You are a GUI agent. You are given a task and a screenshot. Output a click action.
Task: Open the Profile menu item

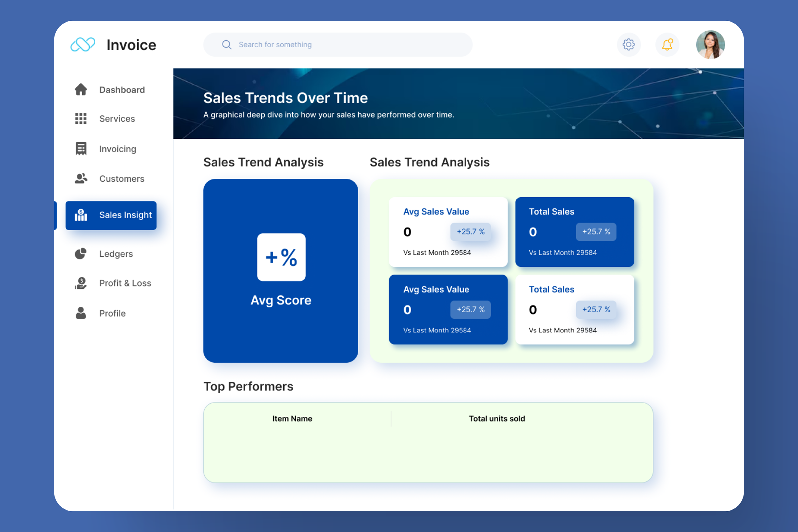pyautogui.click(x=112, y=313)
